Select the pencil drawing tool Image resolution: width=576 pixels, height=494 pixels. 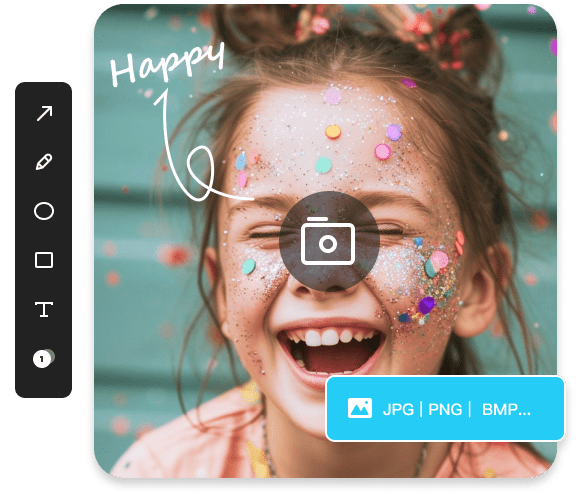44,162
